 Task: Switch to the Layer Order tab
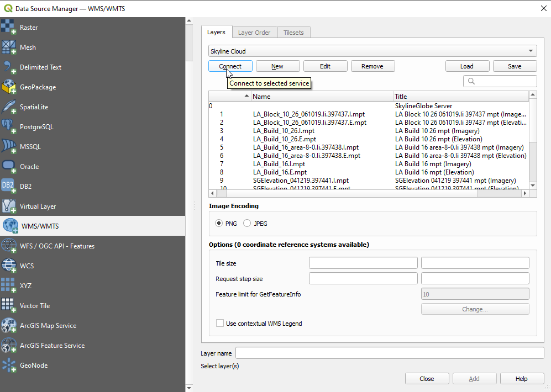254,33
